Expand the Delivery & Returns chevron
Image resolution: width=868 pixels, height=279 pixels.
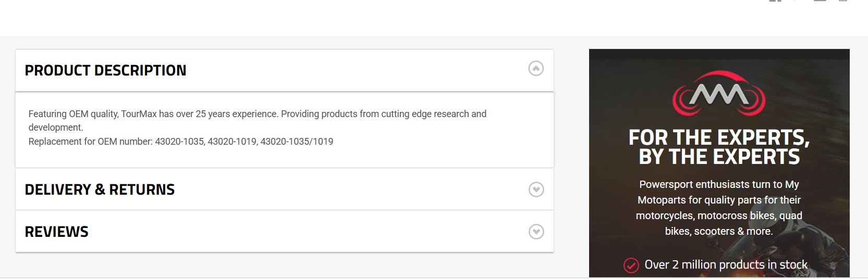pos(536,189)
